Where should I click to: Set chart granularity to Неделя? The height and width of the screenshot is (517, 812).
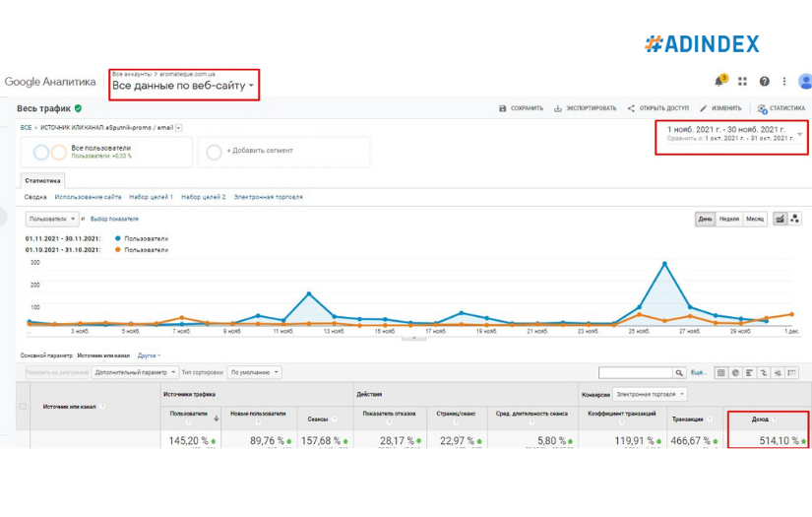pos(729,220)
